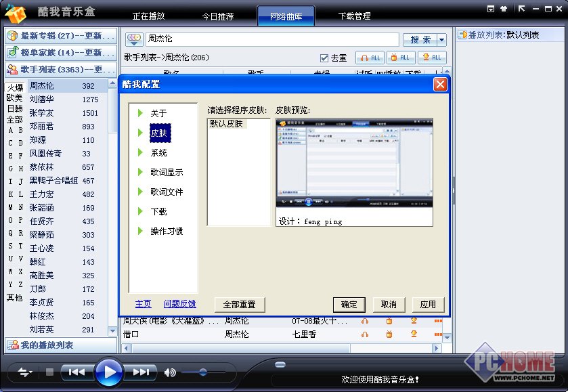568x392 pixels.
Task: Click headphone icon in 借口 row
Action: point(365,334)
